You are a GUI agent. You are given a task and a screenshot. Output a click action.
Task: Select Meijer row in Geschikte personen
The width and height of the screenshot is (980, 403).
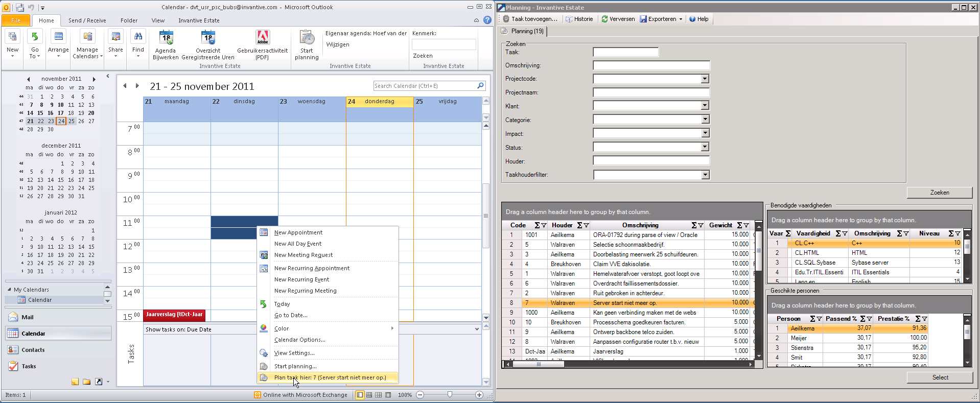click(x=847, y=338)
